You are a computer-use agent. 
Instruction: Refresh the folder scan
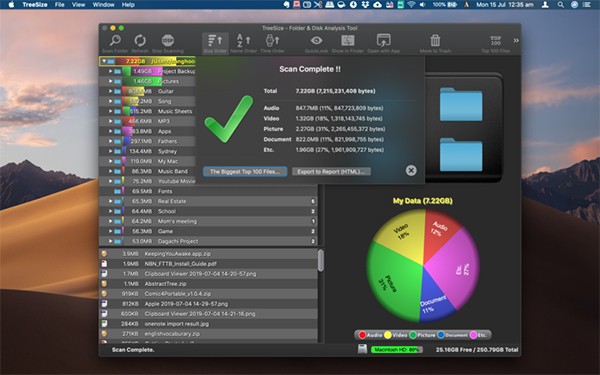coord(140,43)
